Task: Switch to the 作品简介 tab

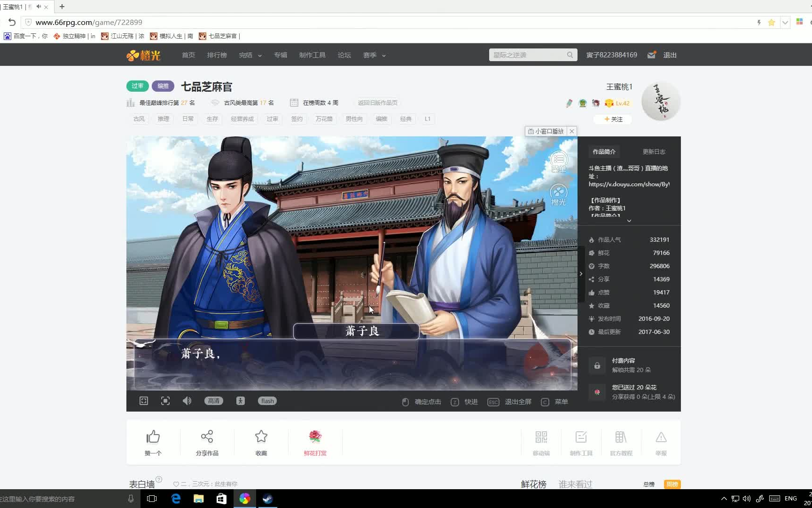Action: 604,151
